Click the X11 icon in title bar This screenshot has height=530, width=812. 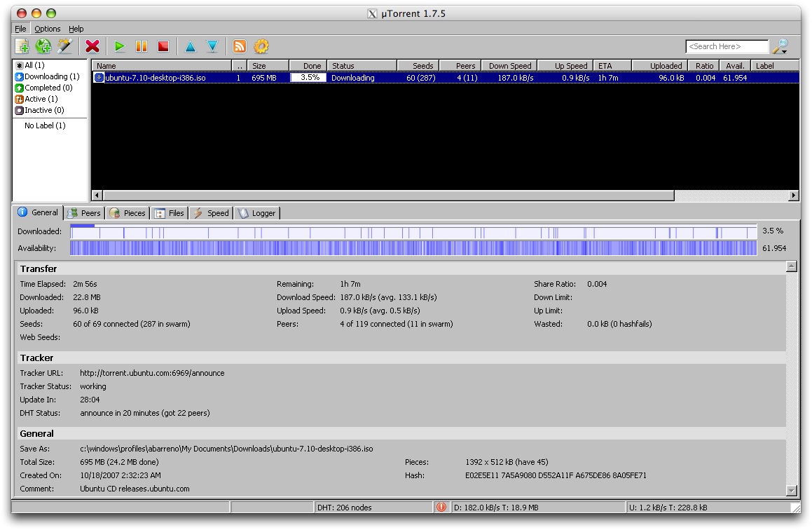(372, 13)
